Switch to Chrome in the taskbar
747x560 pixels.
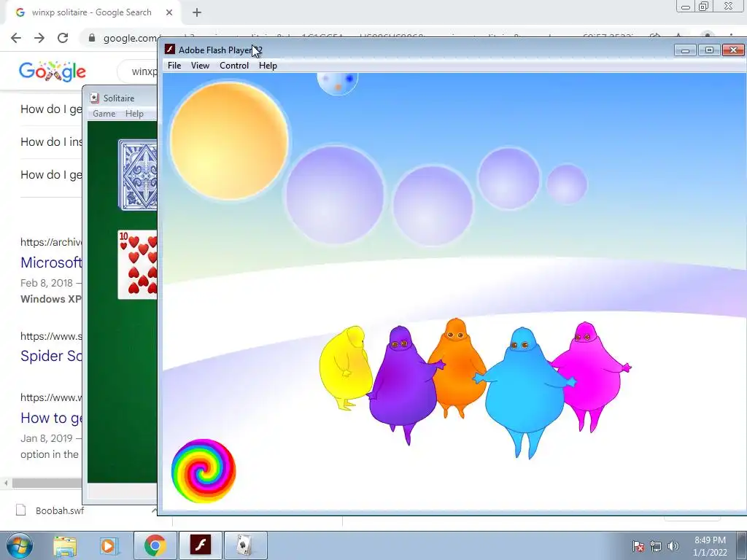[x=155, y=545]
